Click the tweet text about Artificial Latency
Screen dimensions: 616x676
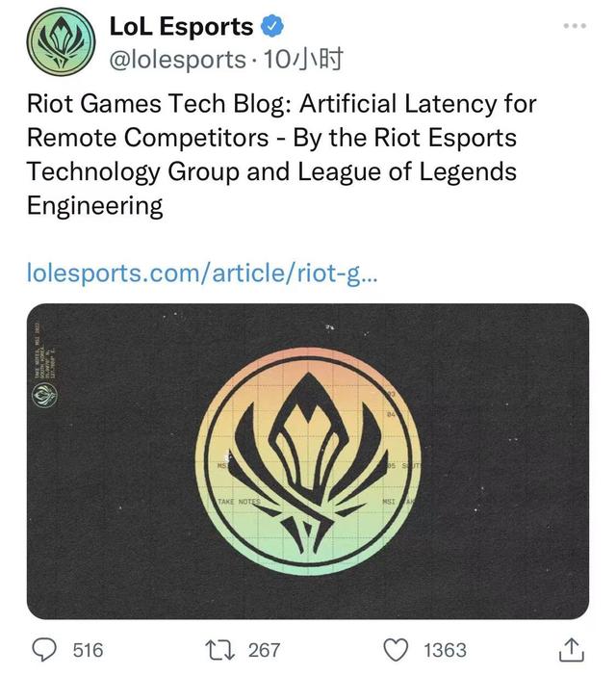click(281, 154)
